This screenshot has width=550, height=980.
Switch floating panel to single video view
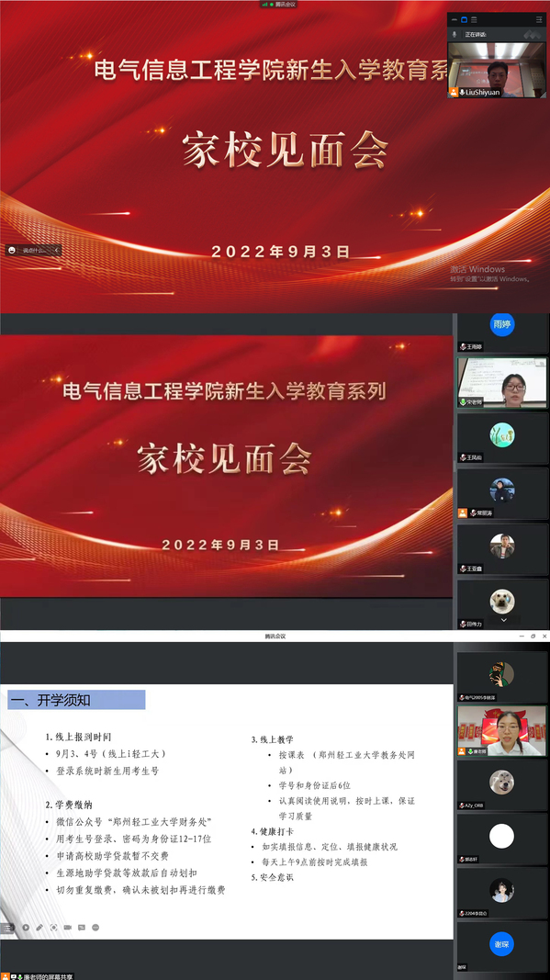coord(465,19)
